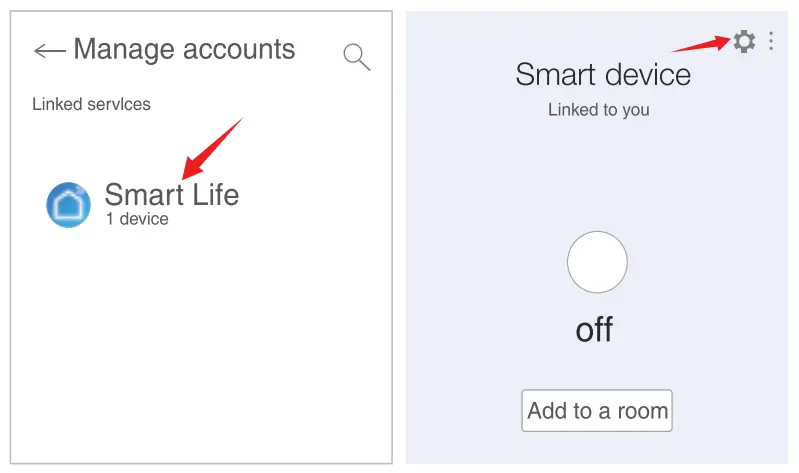
Task: Toggle the smart device power circle
Action: pyautogui.click(x=597, y=263)
